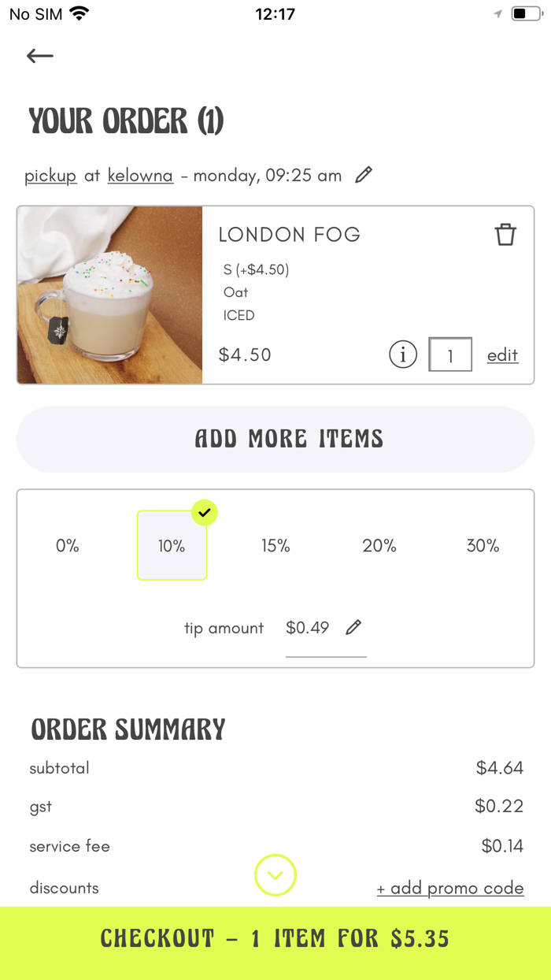This screenshot has width=551, height=980.
Task: Change the pickup order type
Action: [x=50, y=176]
